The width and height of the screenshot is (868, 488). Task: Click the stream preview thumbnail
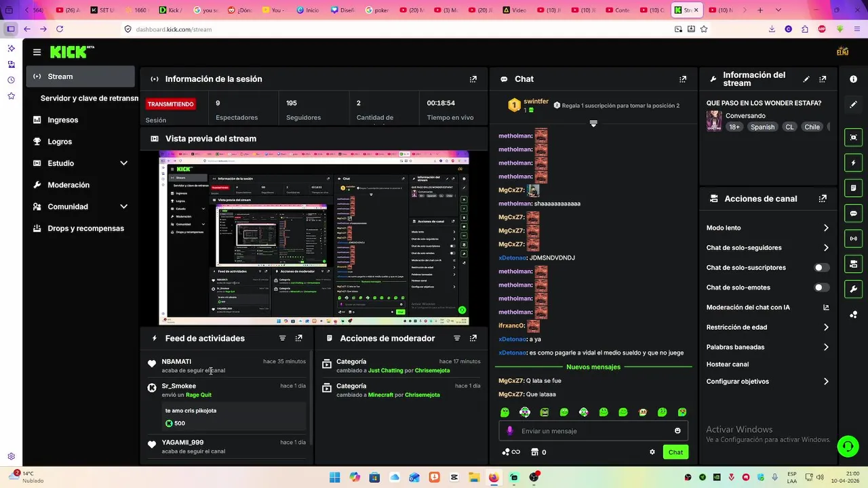pos(314,238)
